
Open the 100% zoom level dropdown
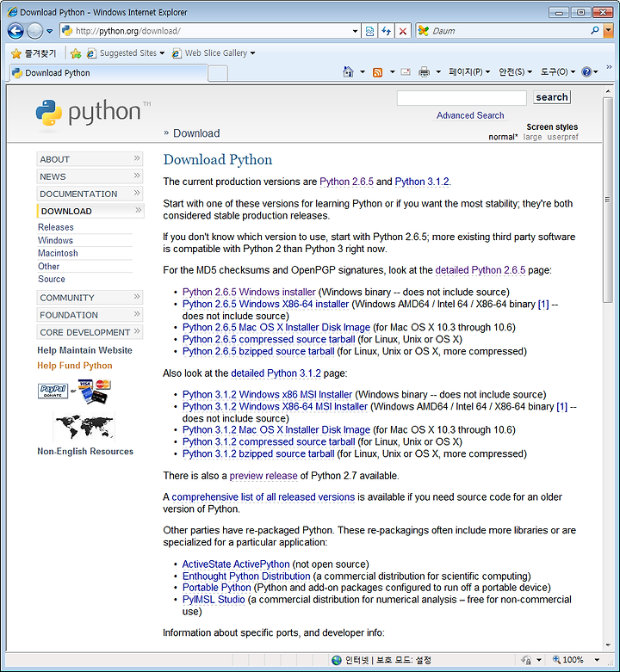coord(597,660)
